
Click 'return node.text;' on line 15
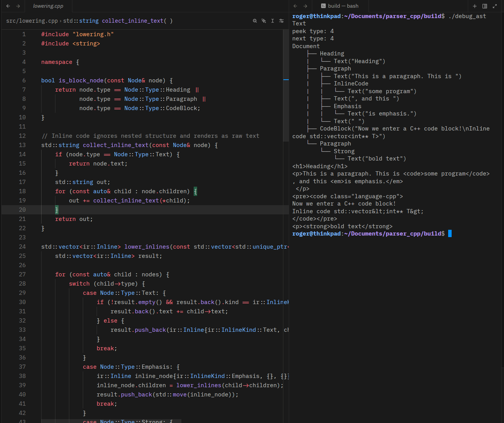pos(98,164)
